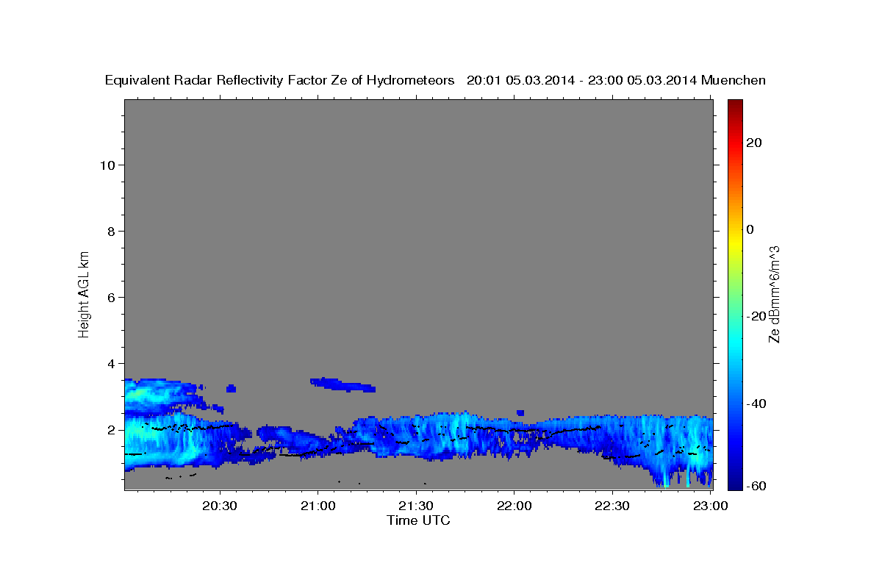Click the small isolated echo patch near 22:00 above the cloud layer
This screenshot has height=588, width=882.
point(520,412)
